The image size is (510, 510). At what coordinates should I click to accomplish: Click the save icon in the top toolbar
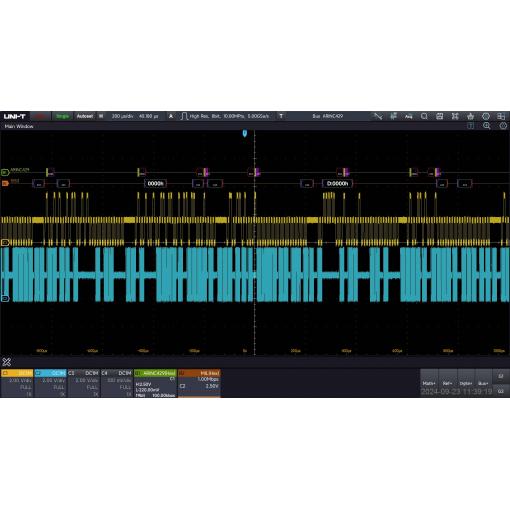(440, 116)
